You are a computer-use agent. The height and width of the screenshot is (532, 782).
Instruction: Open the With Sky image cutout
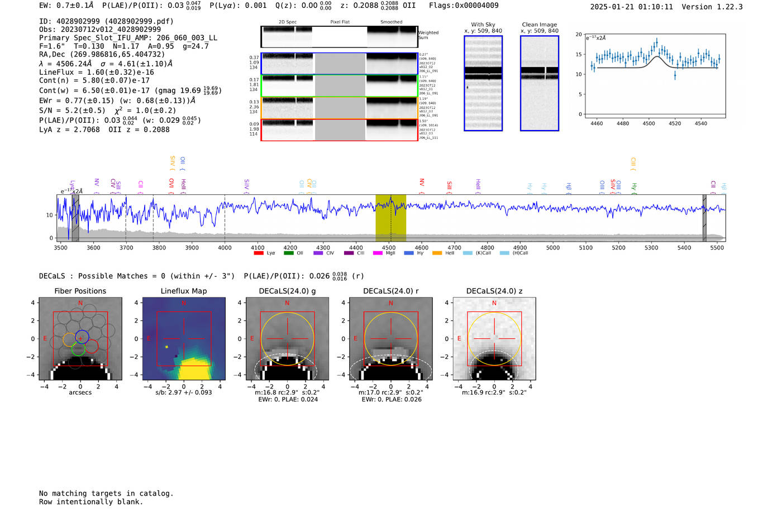point(483,83)
